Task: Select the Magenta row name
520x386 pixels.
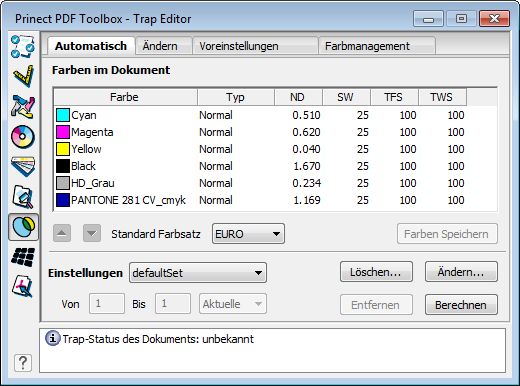Action: pos(92,132)
